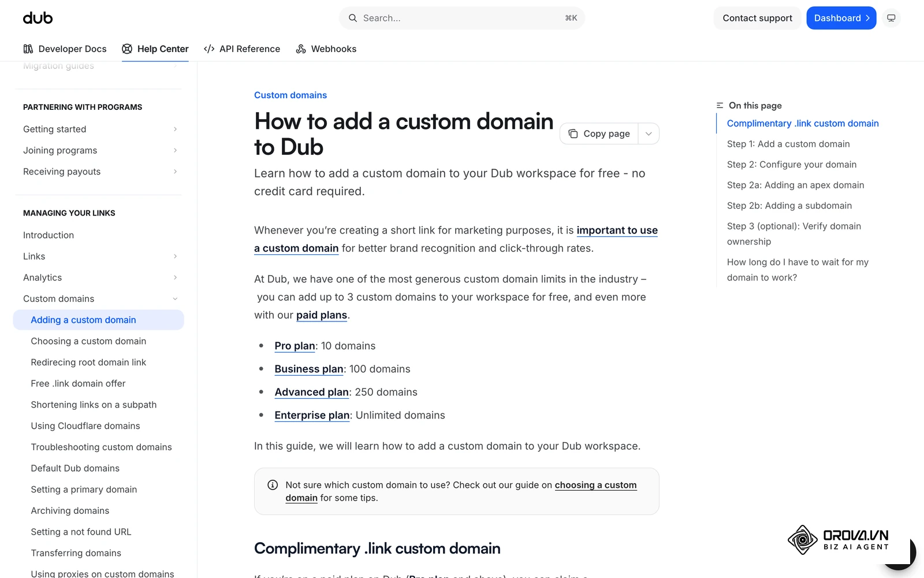Click the Webhooks icon

click(x=301, y=49)
